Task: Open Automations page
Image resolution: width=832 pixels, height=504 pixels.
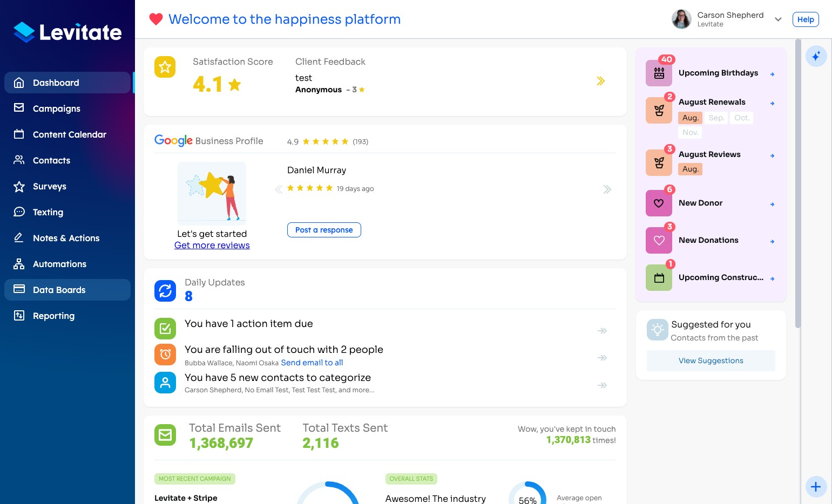Action: click(67, 264)
